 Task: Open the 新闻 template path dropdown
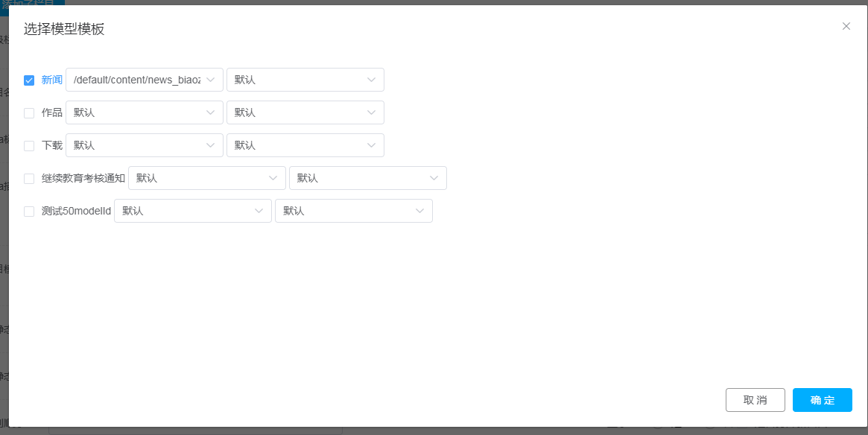click(x=144, y=80)
